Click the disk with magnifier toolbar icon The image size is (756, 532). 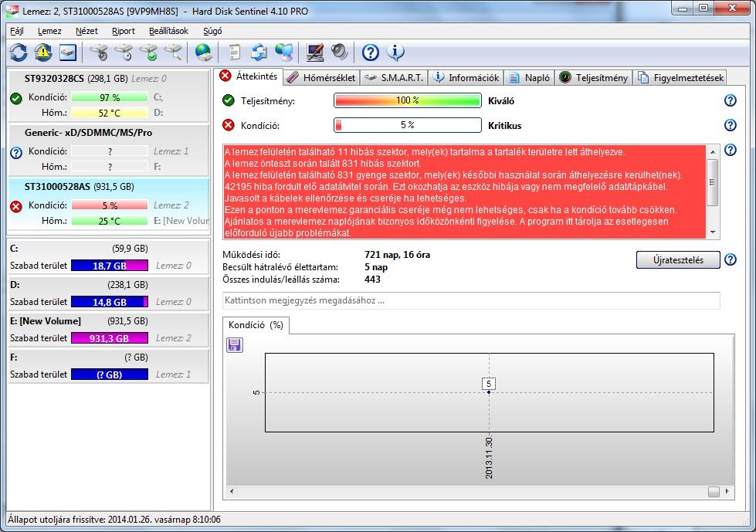[173, 52]
